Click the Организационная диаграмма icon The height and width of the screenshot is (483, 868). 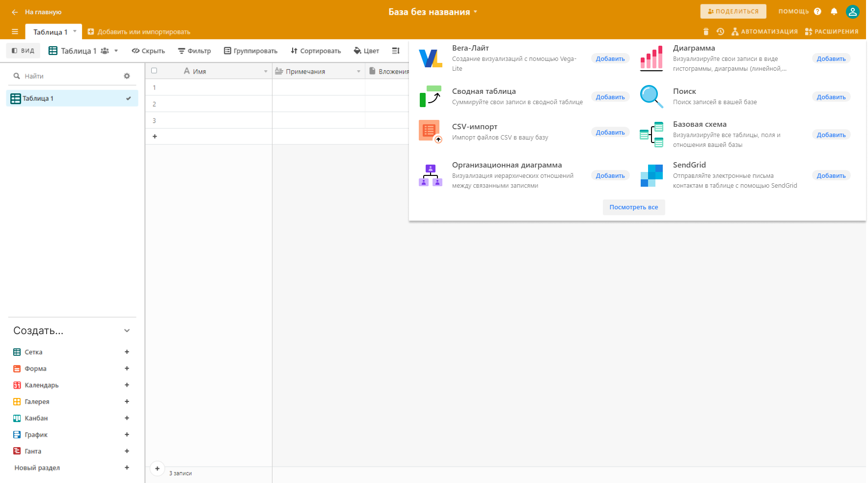(431, 175)
